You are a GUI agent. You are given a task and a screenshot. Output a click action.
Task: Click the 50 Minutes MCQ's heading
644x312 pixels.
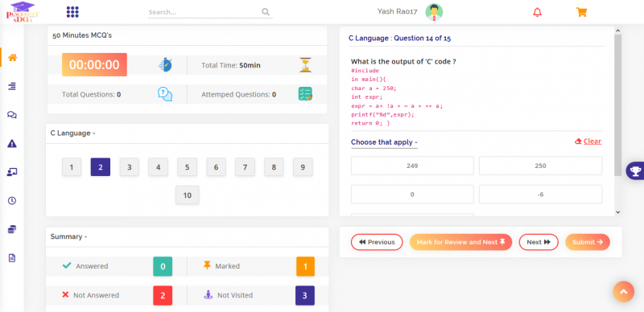click(x=82, y=35)
